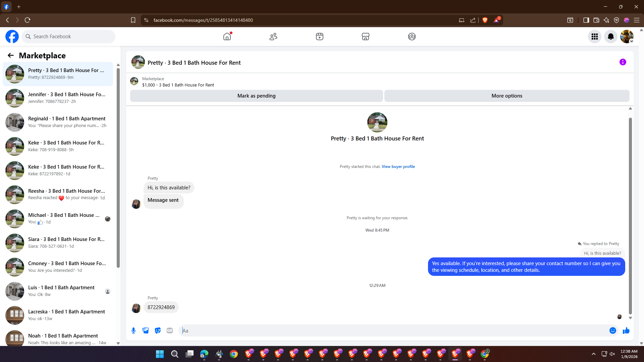Choose a sticker icon
Screen dimensions: 644x362
158,330
